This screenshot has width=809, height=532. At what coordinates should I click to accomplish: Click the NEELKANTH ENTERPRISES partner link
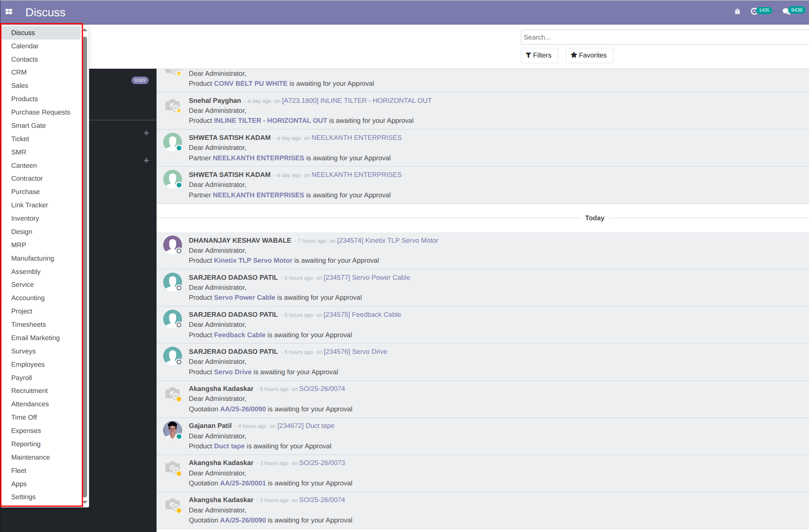(258, 158)
